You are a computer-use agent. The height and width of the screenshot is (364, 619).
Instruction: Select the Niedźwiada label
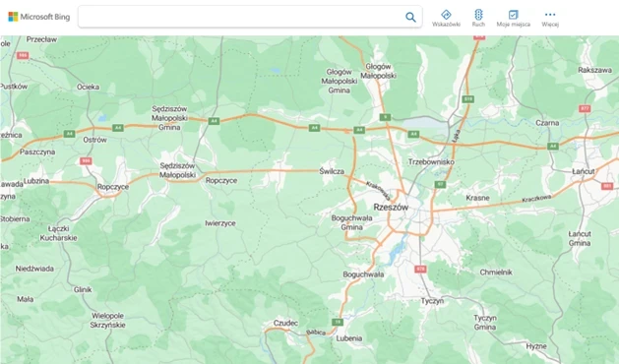click(x=34, y=269)
